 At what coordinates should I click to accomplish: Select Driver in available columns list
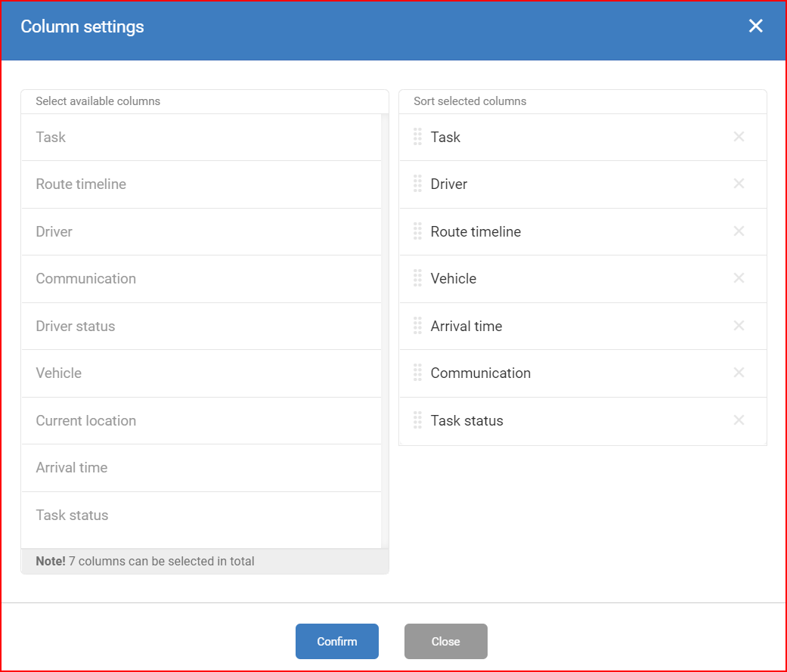[x=201, y=231]
